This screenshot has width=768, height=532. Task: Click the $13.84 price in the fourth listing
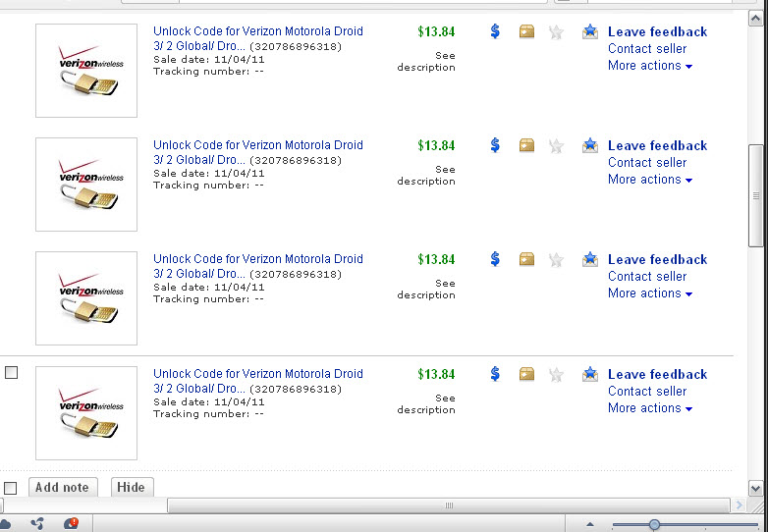436,374
